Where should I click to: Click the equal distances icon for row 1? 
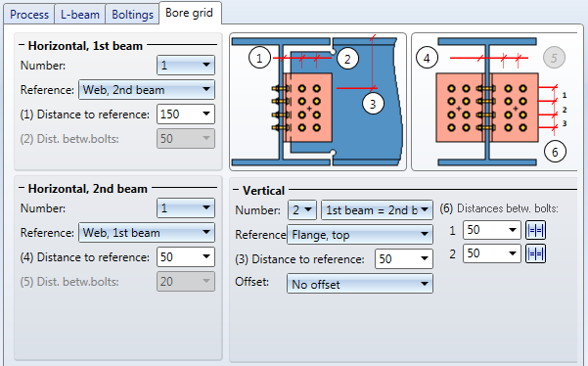tap(535, 230)
